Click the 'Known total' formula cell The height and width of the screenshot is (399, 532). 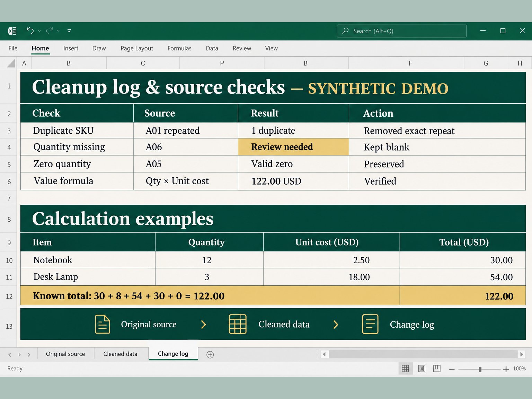coord(210,296)
